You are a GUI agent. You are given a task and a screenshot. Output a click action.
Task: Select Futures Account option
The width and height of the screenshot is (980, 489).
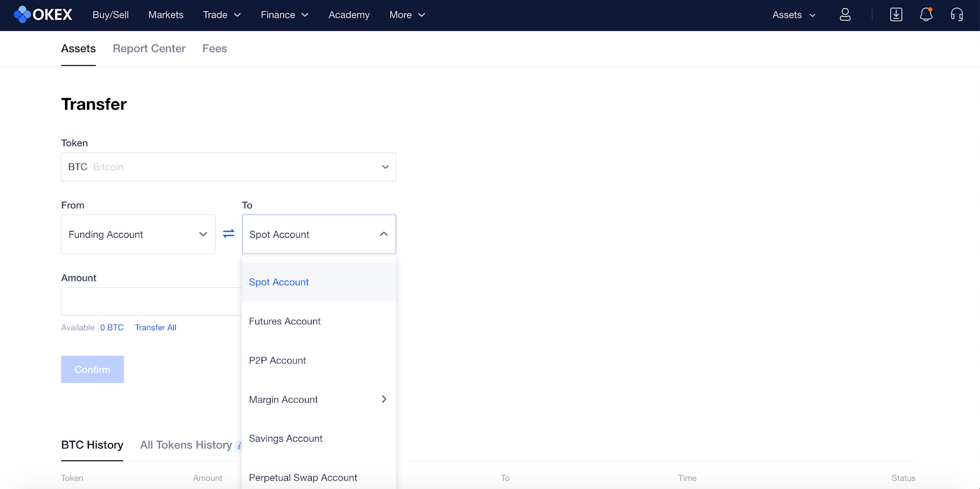pos(285,321)
